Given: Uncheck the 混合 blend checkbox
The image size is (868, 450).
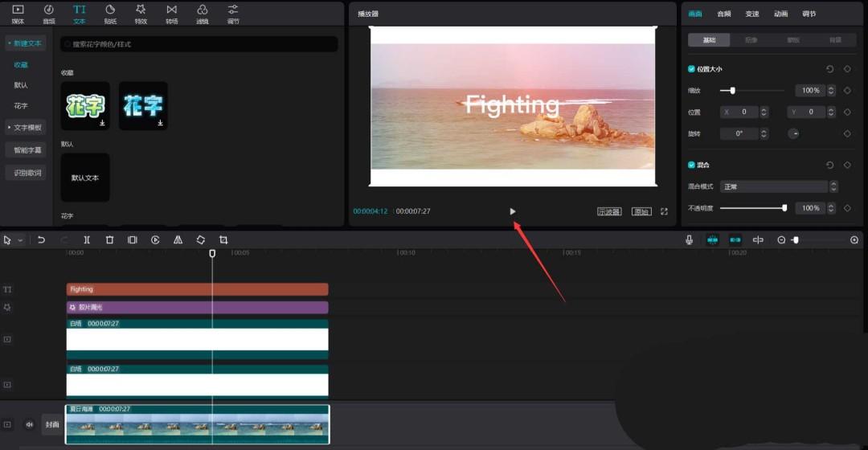Looking at the screenshot, I should pos(692,165).
